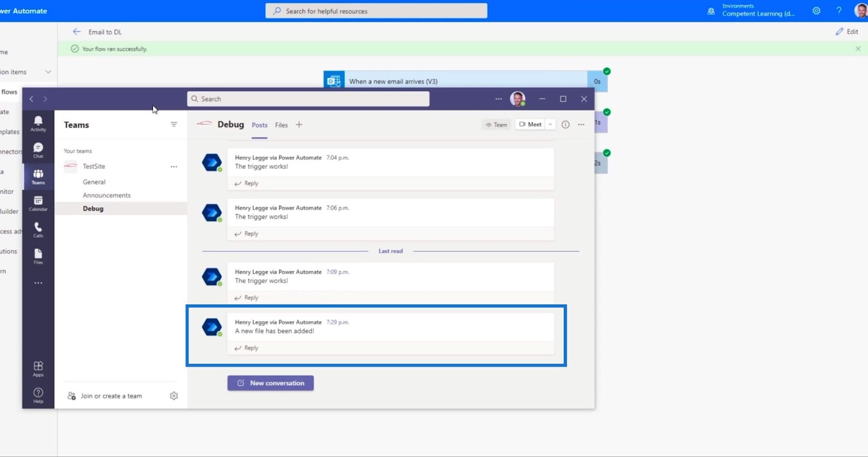Screen dimensions: 868x457
Task: Click Search for helpful resources field
Action: coord(376,11)
